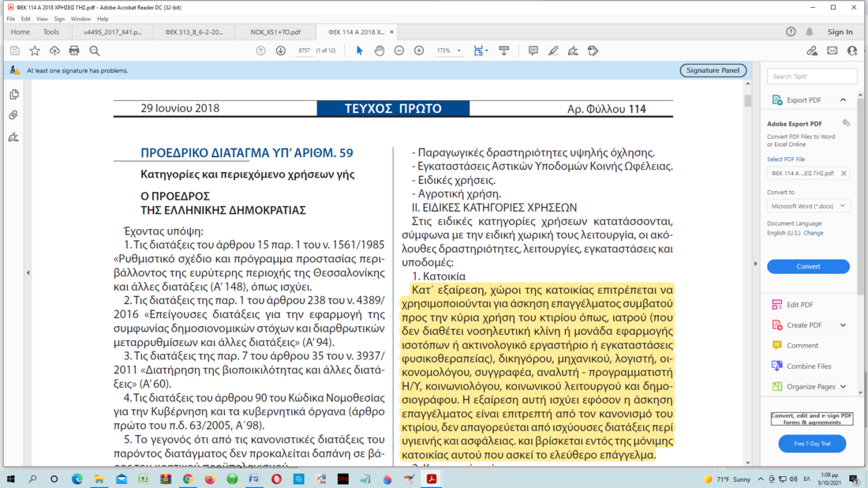The width and height of the screenshot is (868, 488).
Task: Click the zoom in plus icon
Action: tap(419, 51)
